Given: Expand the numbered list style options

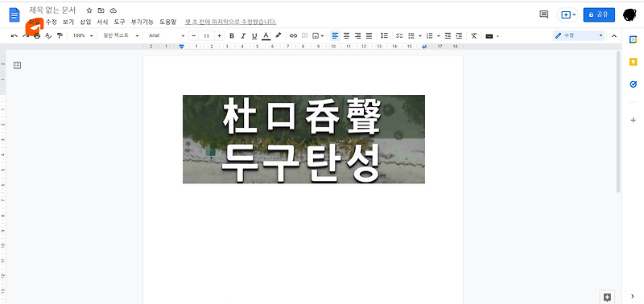Looking at the screenshot, I should tap(438, 36).
